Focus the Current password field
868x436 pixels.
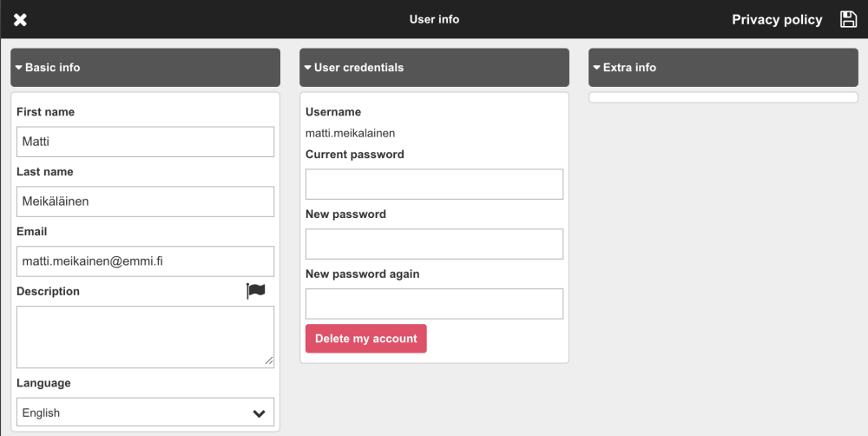(x=434, y=184)
